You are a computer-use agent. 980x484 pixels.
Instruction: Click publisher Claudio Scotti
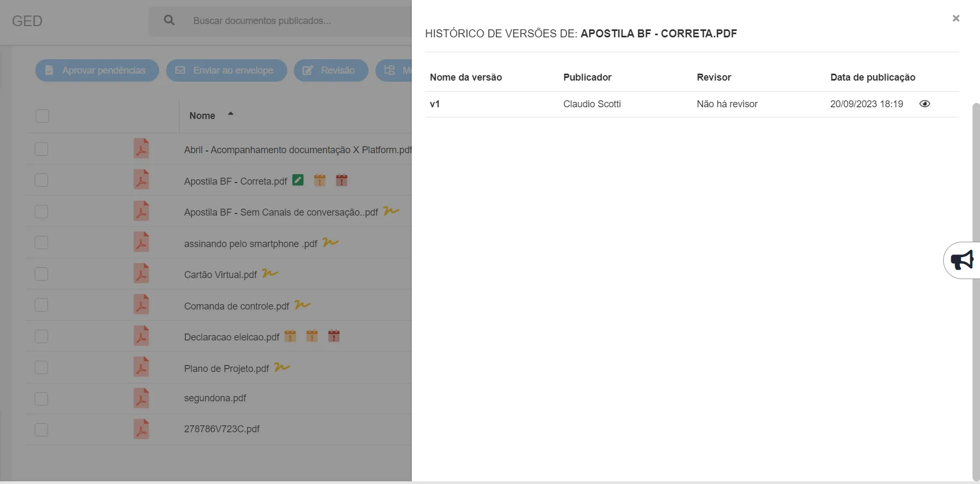(592, 104)
